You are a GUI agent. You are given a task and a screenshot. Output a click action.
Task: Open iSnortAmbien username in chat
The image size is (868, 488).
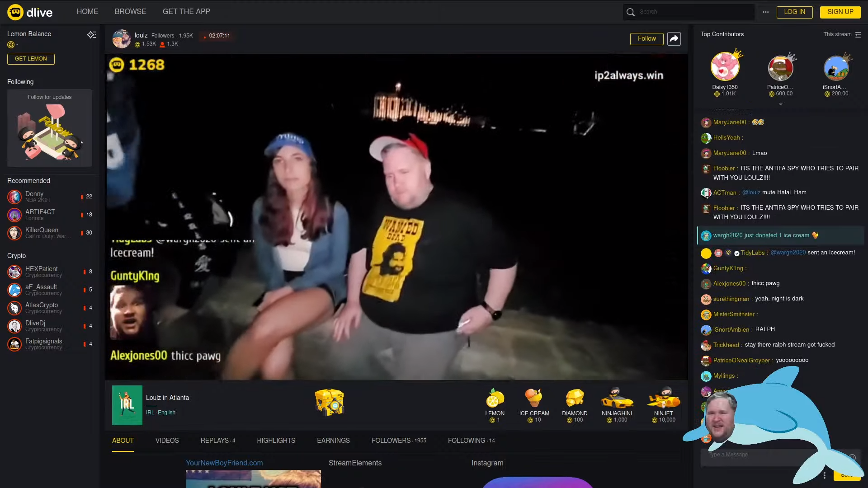click(x=731, y=330)
